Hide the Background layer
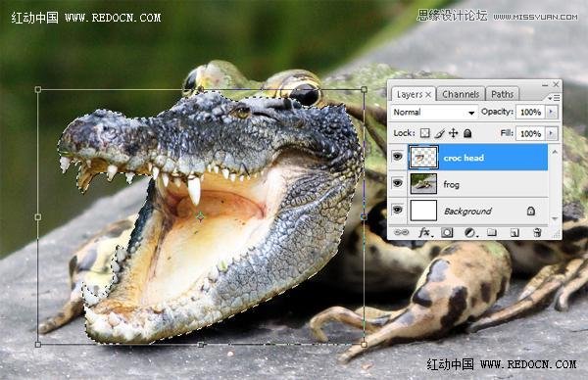 point(398,210)
